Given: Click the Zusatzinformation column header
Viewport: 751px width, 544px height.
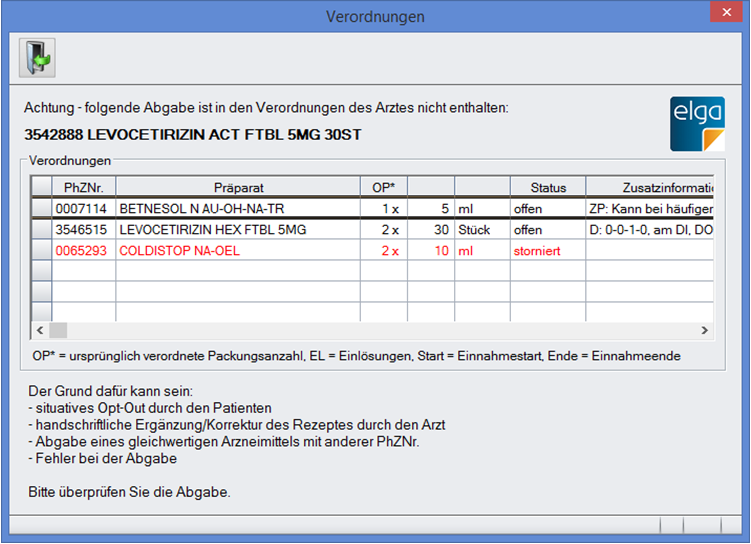Looking at the screenshot, I should (x=650, y=187).
